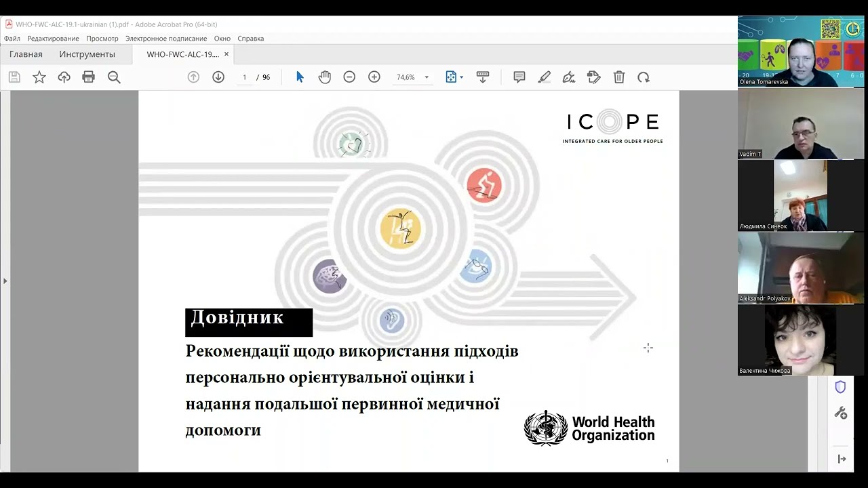Image resolution: width=868 pixels, height=488 pixels.
Task: Open the find text magnifier
Action: [x=114, y=77]
